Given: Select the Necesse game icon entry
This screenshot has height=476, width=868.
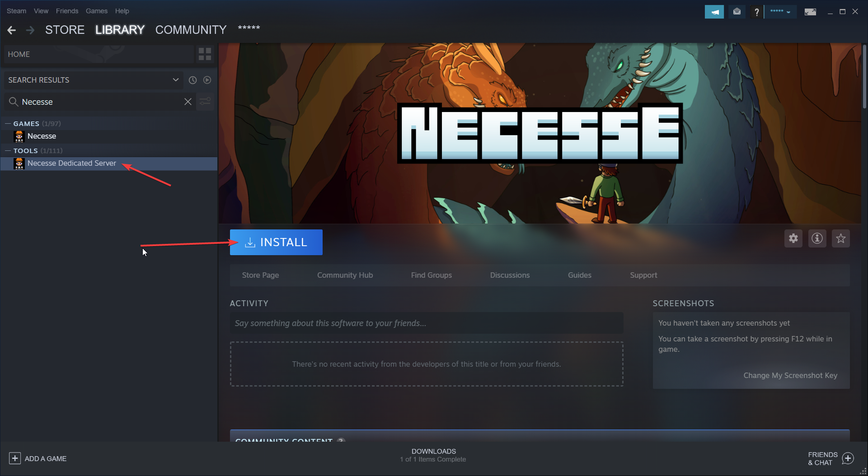Looking at the screenshot, I should pos(19,136).
